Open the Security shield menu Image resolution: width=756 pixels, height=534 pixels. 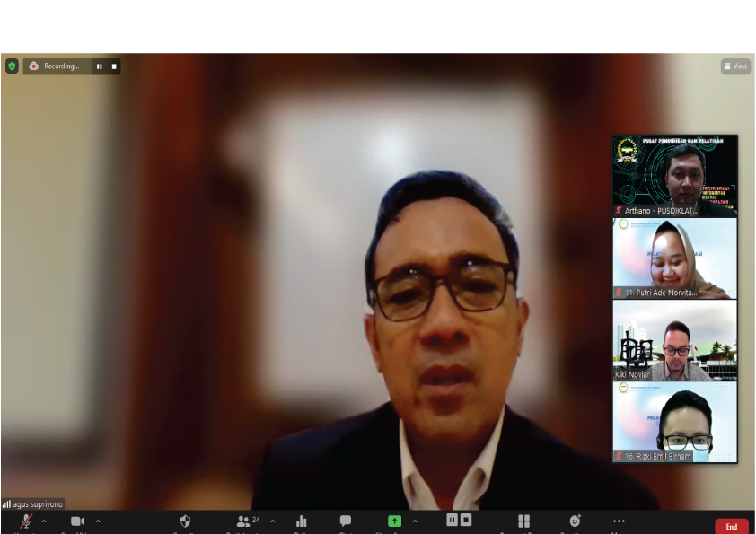point(185,521)
